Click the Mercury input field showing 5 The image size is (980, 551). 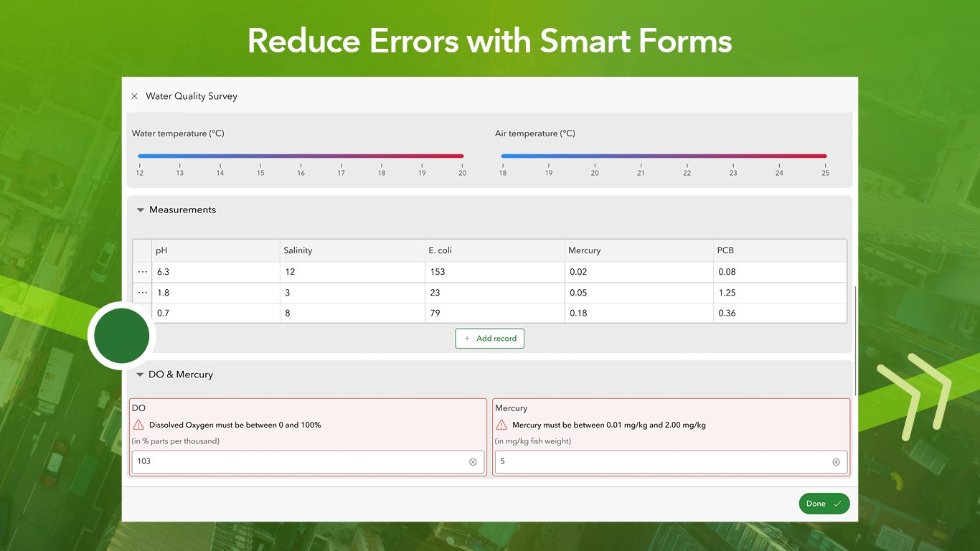671,462
